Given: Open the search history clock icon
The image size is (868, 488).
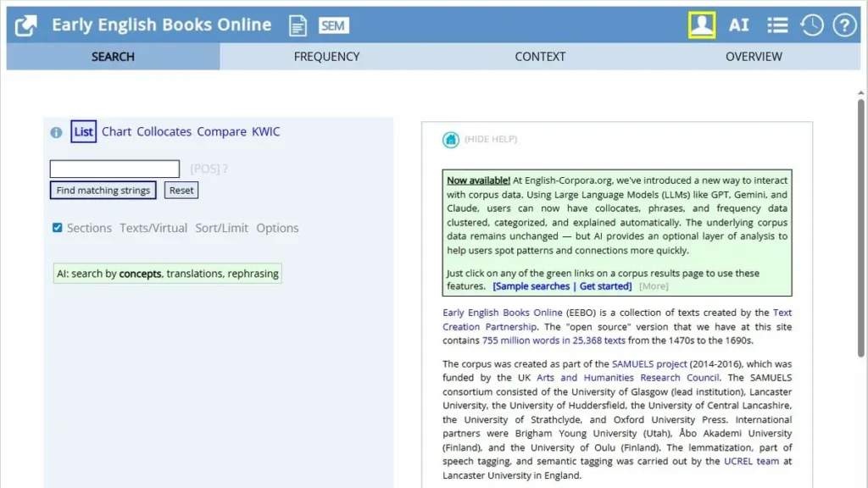Looking at the screenshot, I should pos(812,25).
